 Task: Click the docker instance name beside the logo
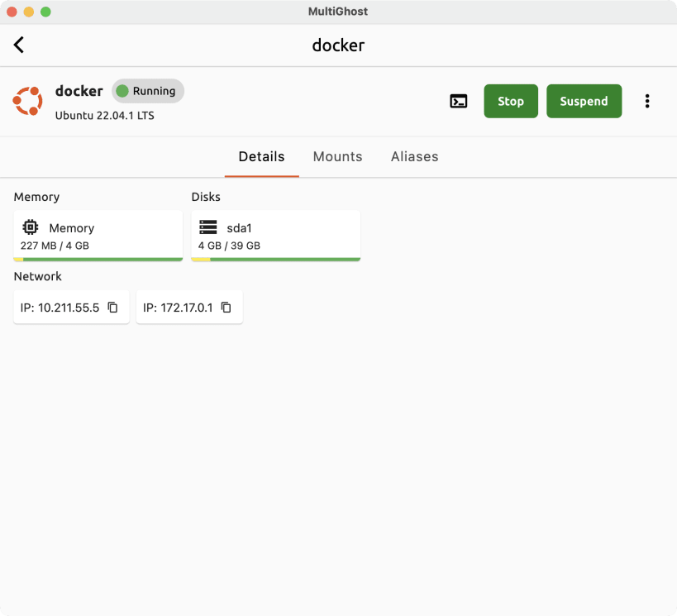[x=79, y=91]
